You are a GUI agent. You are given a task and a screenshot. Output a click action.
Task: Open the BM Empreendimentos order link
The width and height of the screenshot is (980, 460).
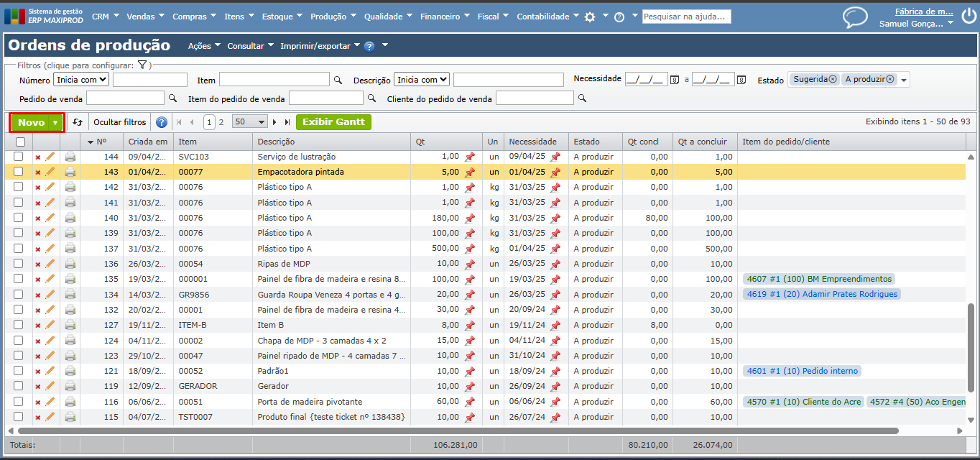click(819, 279)
